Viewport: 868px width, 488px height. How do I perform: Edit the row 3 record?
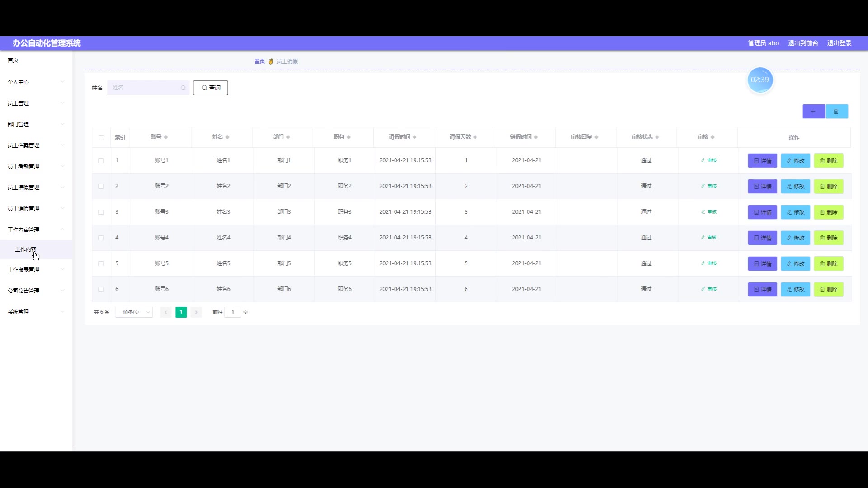click(x=795, y=212)
